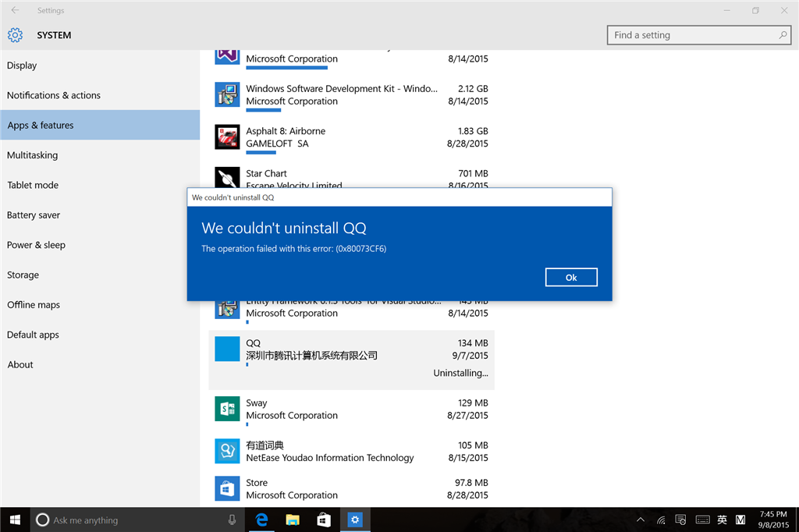The height and width of the screenshot is (532, 799).
Task: Click the 1.83 GB size value
Action: (x=473, y=131)
